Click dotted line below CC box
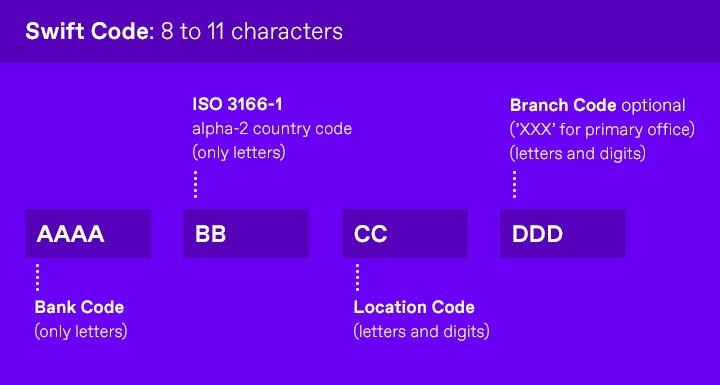The width and height of the screenshot is (720, 385). [x=357, y=277]
